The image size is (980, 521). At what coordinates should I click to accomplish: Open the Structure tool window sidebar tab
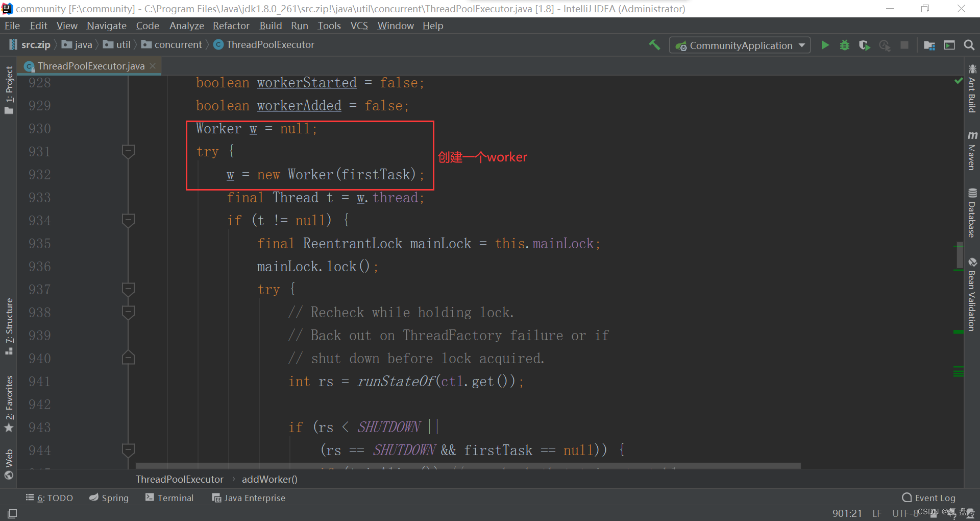(9, 326)
